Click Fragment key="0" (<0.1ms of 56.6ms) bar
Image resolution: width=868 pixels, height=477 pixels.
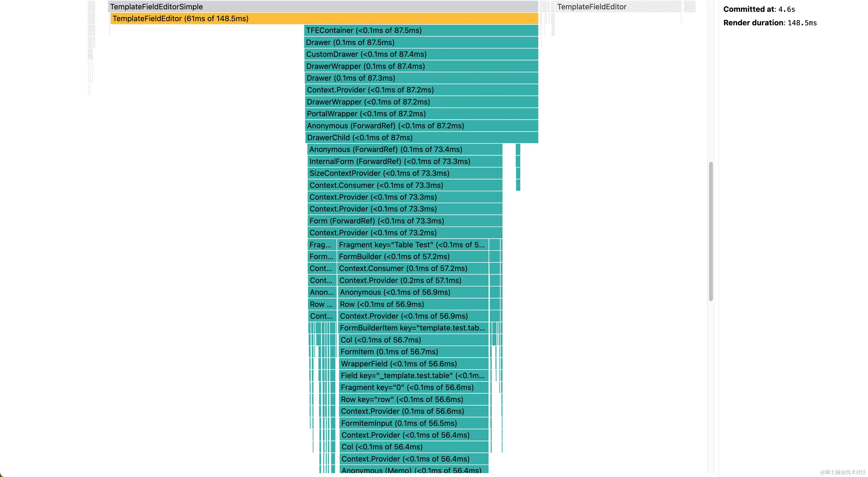click(414, 387)
